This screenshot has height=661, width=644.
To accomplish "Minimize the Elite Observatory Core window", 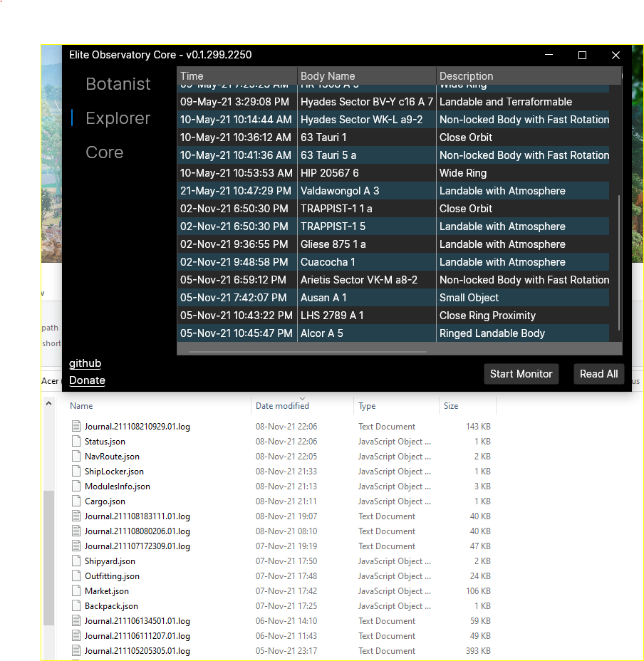I will [549, 55].
